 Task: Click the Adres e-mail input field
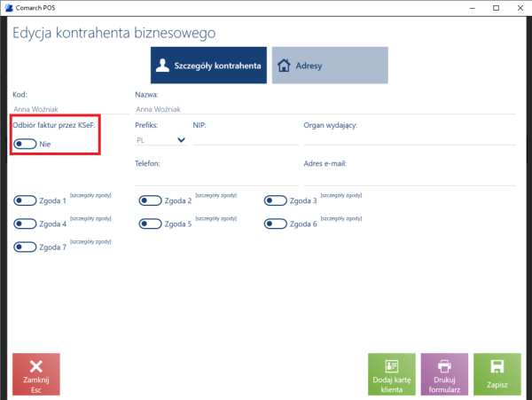point(410,180)
